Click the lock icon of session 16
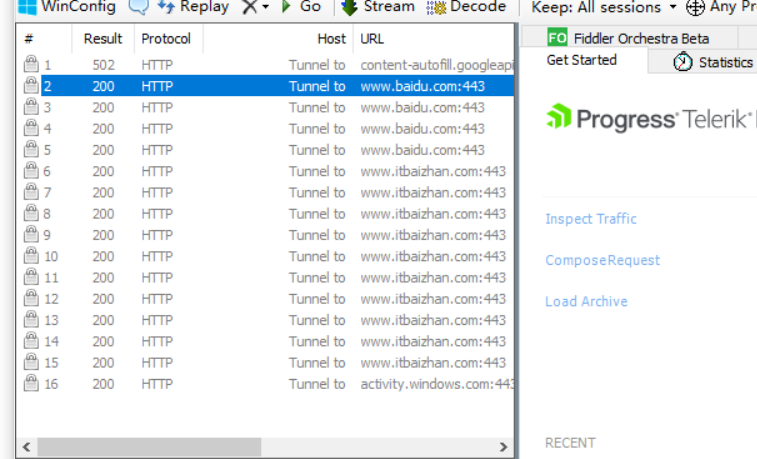Screen dimensions: 757x459 (x=31, y=383)
